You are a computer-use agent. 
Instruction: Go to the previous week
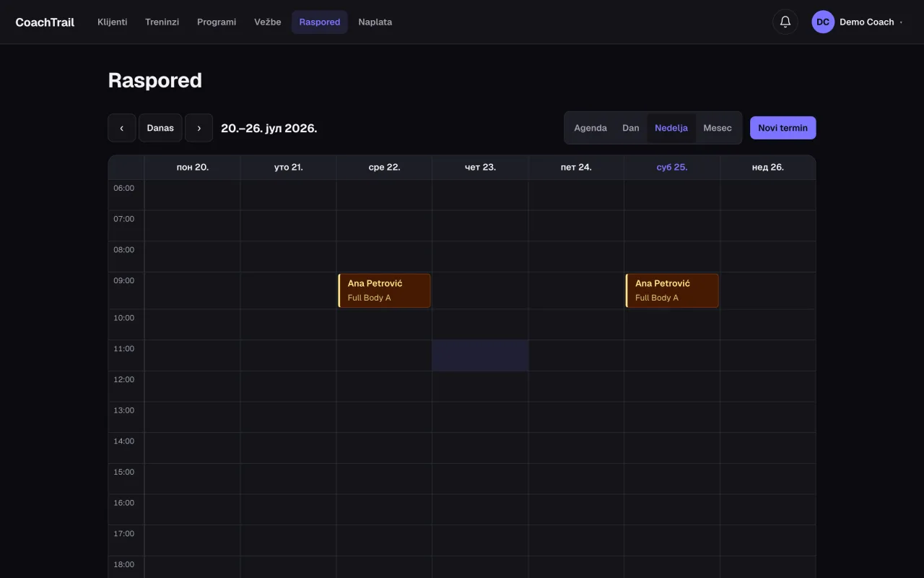tap(122, 128)
